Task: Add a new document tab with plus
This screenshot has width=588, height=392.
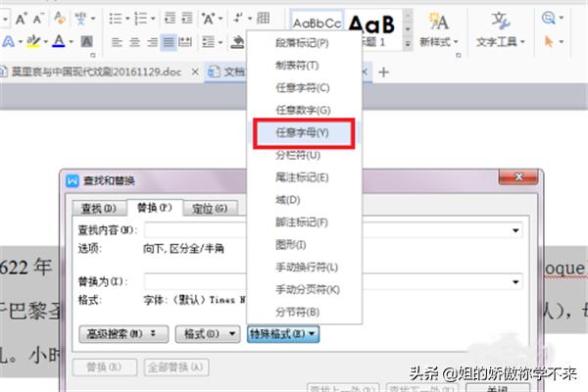Action: 383,72
